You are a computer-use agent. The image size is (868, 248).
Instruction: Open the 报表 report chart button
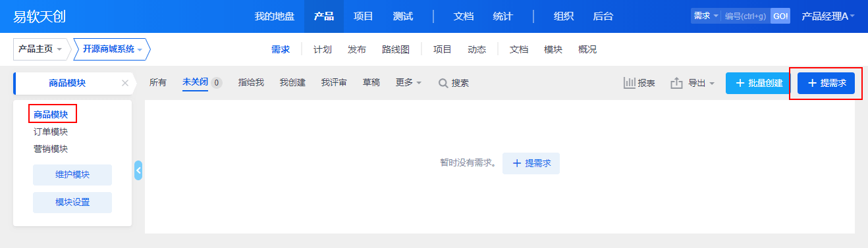point(639,83)
